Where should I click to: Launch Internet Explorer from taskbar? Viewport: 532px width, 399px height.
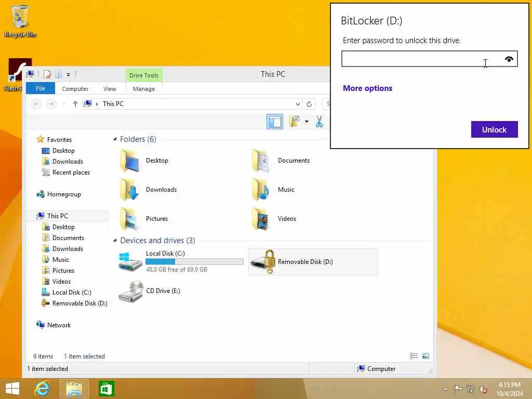tap(42, 389)
